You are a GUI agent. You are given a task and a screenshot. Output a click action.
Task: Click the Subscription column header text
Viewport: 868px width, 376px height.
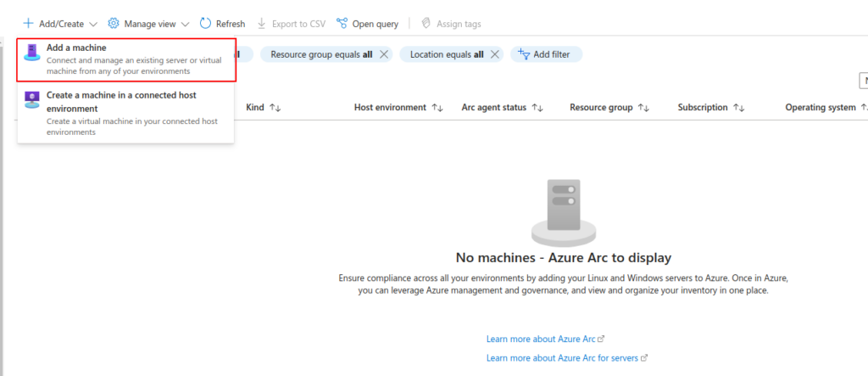[x=703, y=108]
